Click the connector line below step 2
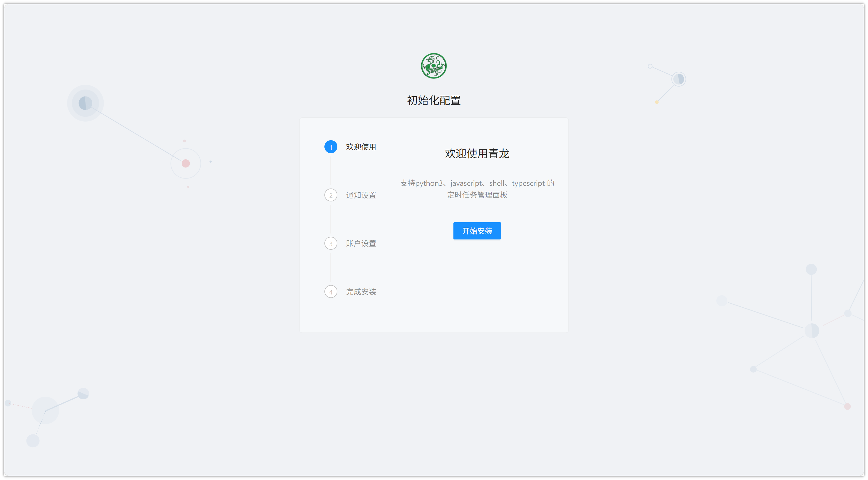This screenshot has width=868, height=480. (x=331, y=219)
